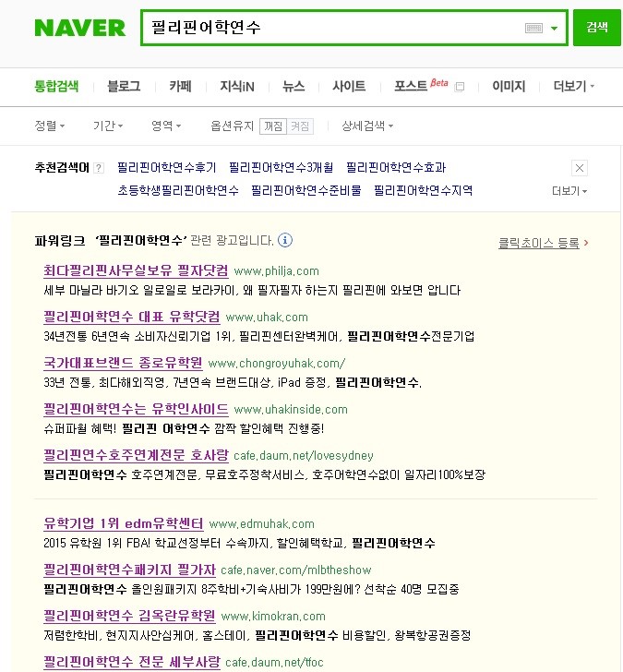
Task: Click the www.uhak.com URL
Action: (267, 318)
